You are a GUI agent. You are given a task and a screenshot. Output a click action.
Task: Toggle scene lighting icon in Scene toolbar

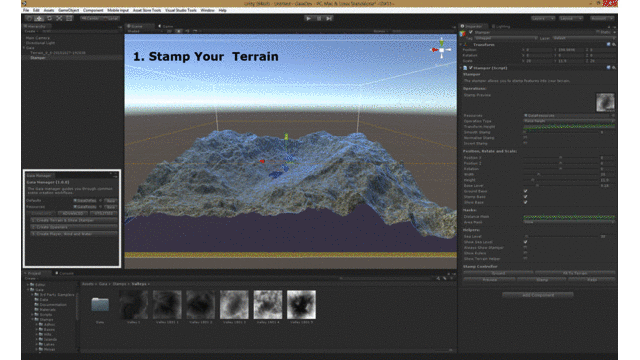179,31
